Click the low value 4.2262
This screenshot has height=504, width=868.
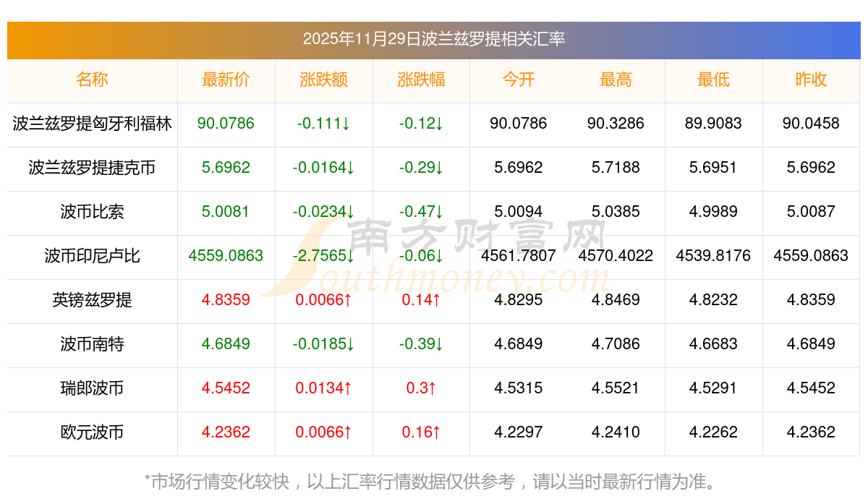point(713,432)
